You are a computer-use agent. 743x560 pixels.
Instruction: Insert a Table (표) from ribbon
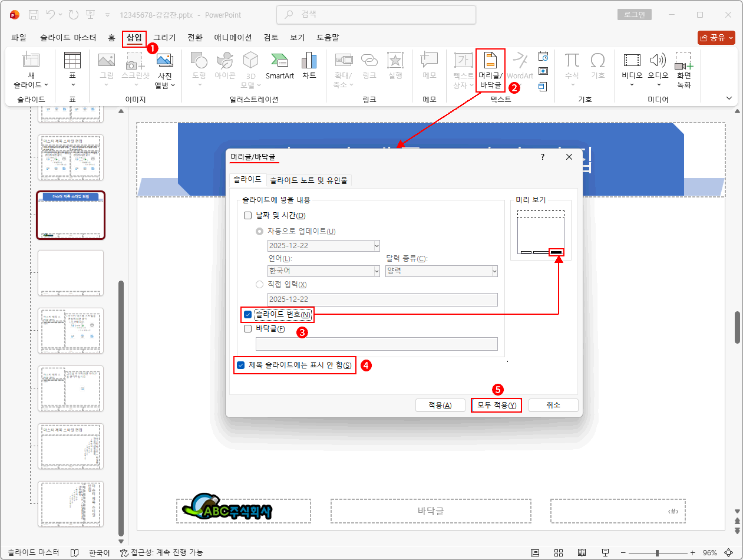click(x=72, y=61)
